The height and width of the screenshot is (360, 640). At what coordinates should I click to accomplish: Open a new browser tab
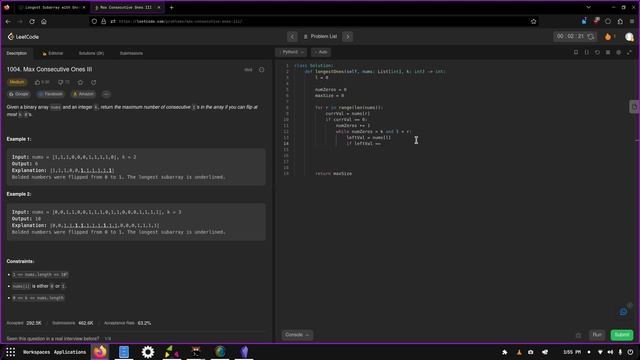point(171,7)
